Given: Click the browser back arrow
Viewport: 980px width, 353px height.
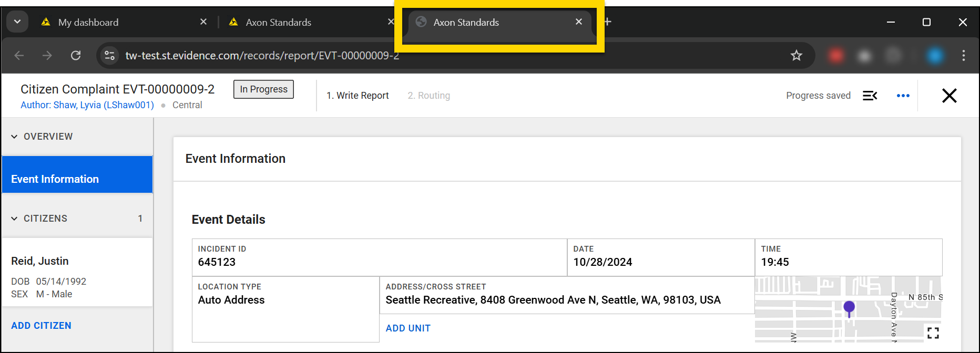Looking at the screenshot, I should (19, 56).
